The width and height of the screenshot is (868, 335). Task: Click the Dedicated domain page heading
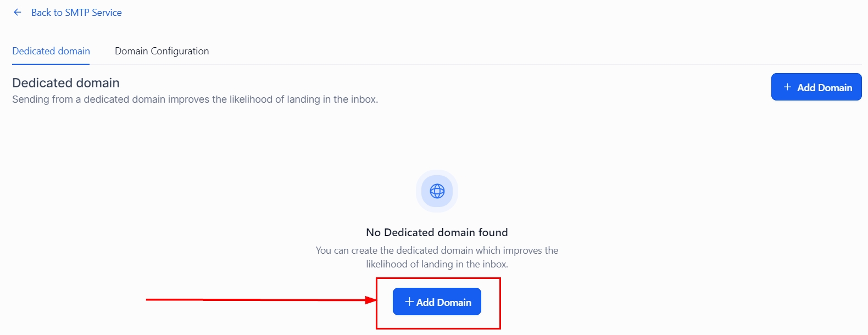(66, 83)
